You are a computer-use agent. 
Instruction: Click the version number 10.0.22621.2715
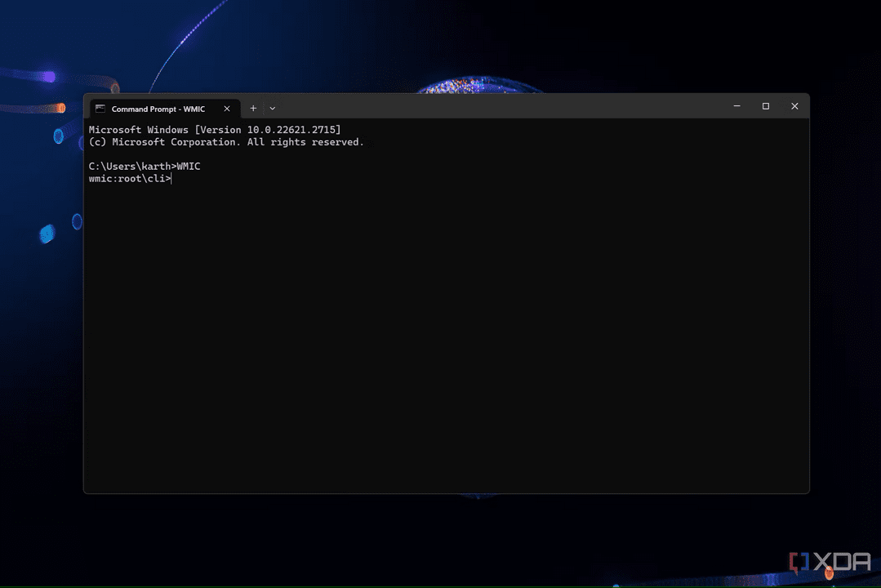pyautogui.click(x=291, y=130)
